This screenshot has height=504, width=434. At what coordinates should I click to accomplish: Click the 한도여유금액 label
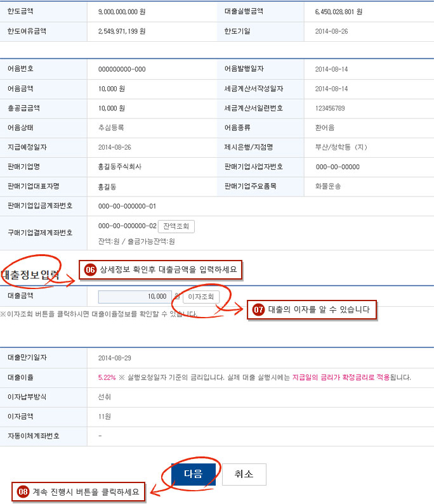27,31
